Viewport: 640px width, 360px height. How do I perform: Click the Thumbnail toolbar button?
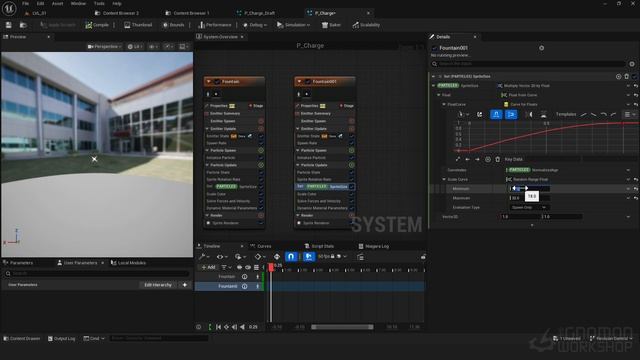coord(138,25)
